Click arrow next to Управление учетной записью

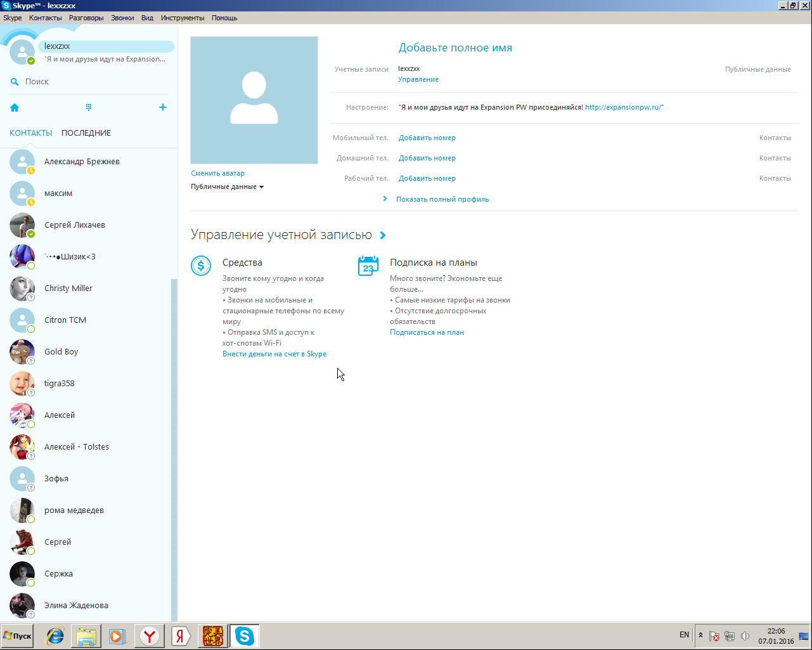pos(382,235)
